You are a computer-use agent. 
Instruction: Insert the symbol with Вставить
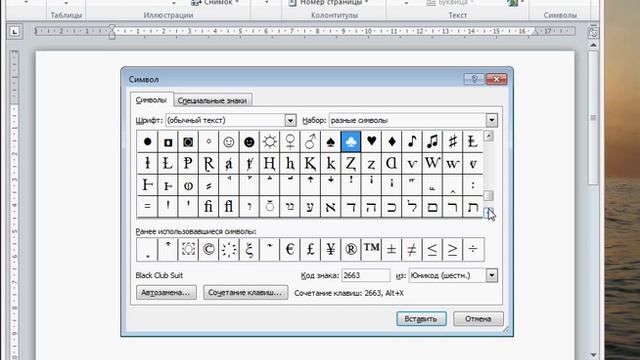421,319
